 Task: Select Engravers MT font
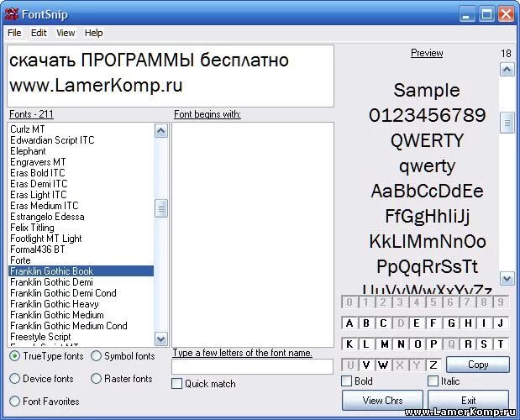[81, 162]
